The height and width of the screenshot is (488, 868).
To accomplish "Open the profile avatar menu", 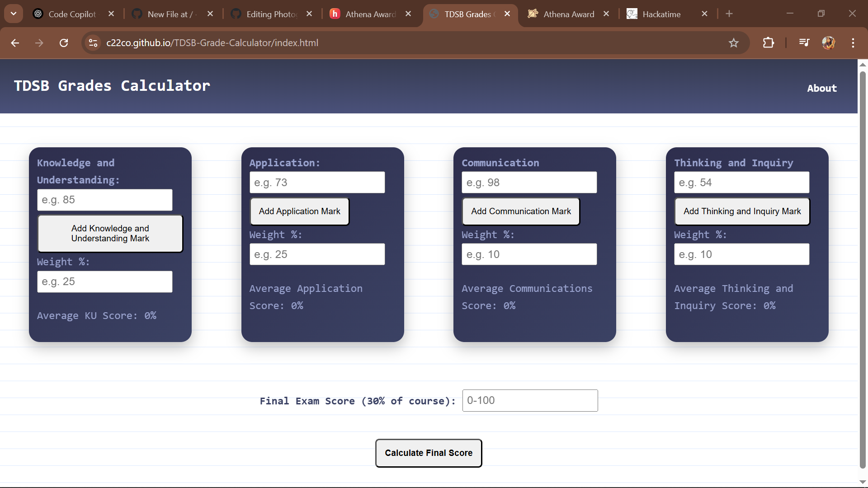I will 829,43.
